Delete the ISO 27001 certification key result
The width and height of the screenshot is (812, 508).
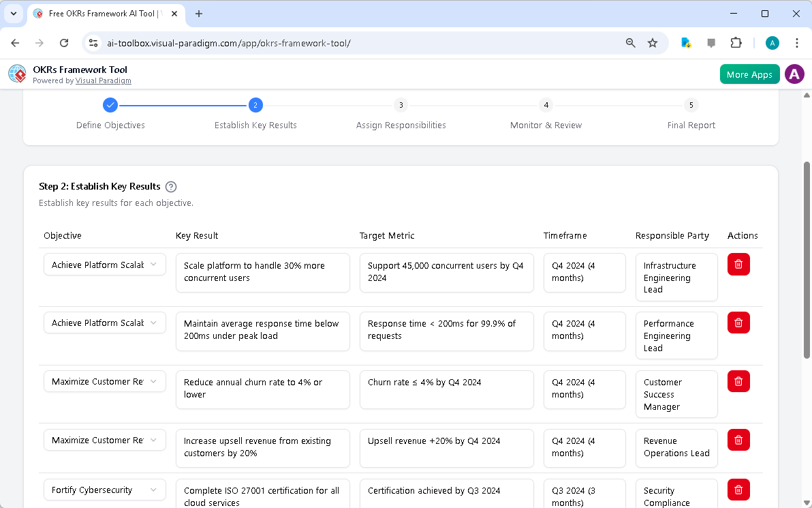tap(738, 490)
